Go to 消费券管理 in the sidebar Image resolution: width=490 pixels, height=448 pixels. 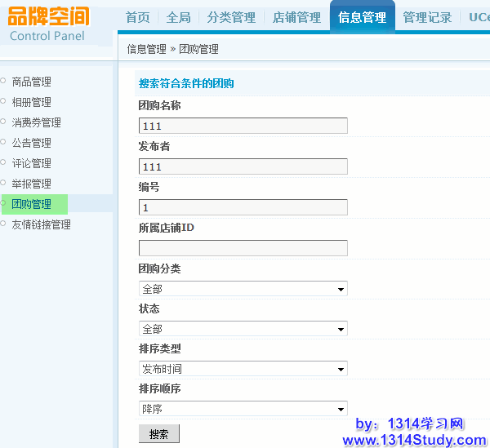pos(36,122)
